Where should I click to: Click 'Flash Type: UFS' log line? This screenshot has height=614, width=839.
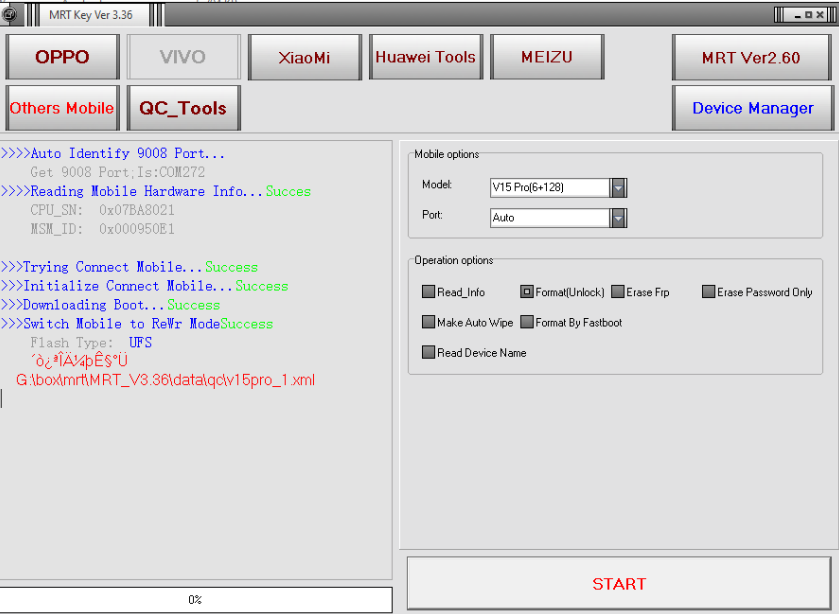pyautogui.click(x=91, y=343)
